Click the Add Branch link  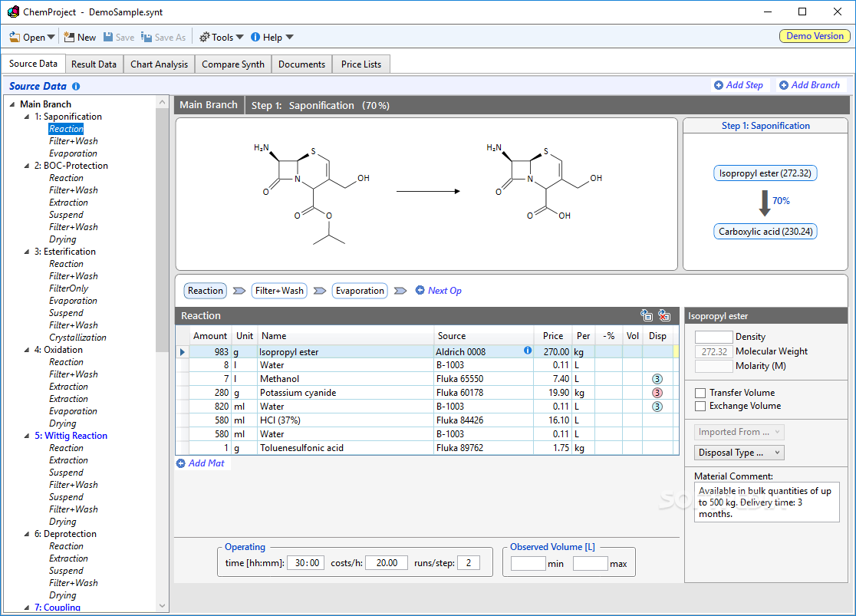(x=810, y=85)
